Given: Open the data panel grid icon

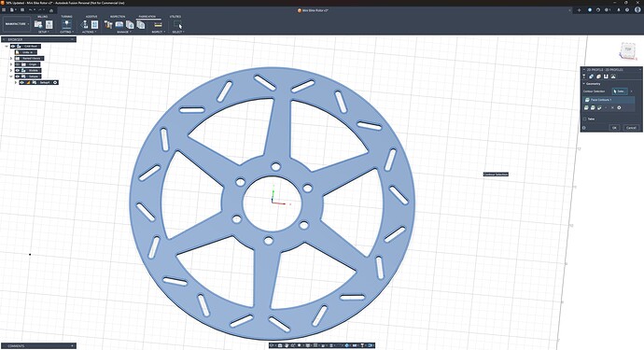Looking at the screenshot, I should (4, 10).
